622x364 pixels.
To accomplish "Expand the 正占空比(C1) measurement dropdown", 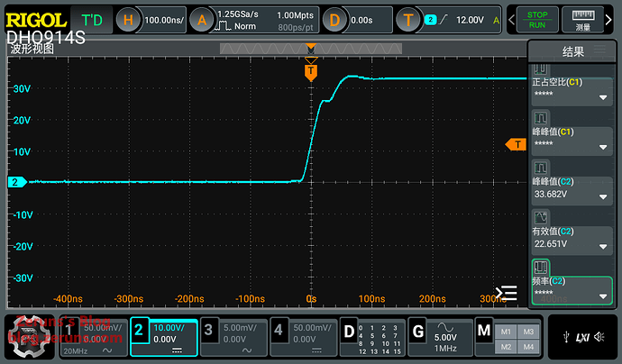I will coord(601,94).
